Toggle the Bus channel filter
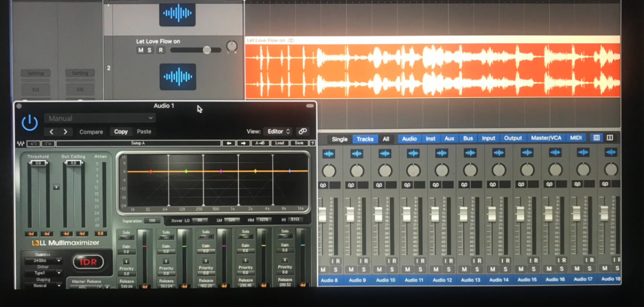The image size is (644, 307). (x=468, y=138)
